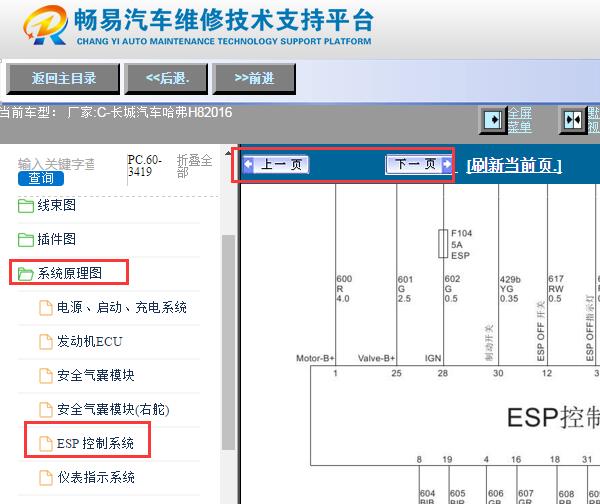Go to next page with 下一页
The height and width of the screenshot is (504, 600).
[x=419, y=165]
